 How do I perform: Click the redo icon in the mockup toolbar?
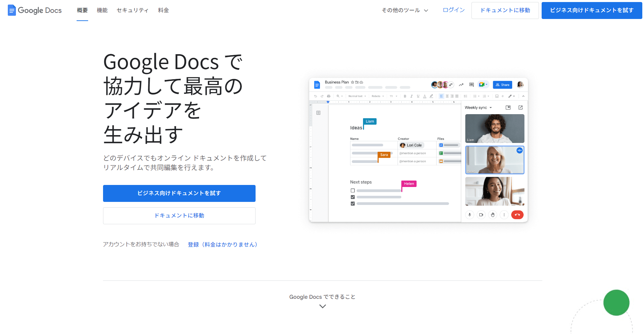[x=322, y=96]
